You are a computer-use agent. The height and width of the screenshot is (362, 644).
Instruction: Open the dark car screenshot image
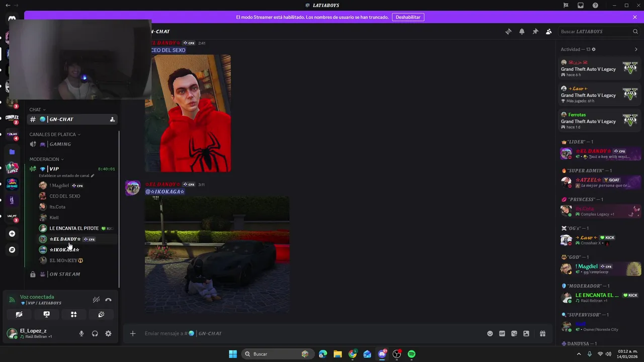pyautogui.click(x=217, y=254)
